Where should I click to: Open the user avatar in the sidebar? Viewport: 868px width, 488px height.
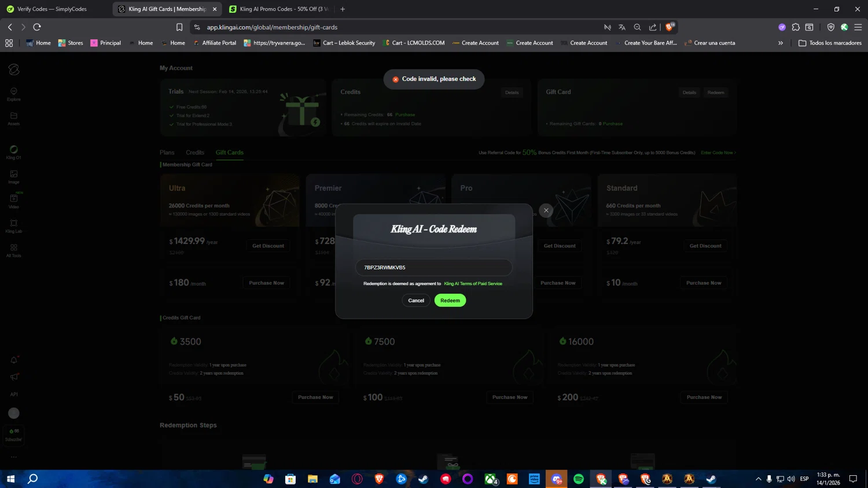14,413
